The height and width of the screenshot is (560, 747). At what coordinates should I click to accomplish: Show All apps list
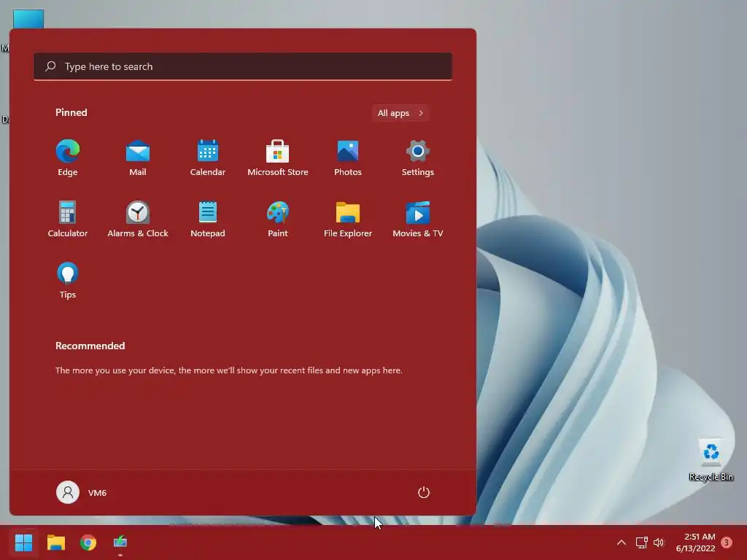pos(400,113)
